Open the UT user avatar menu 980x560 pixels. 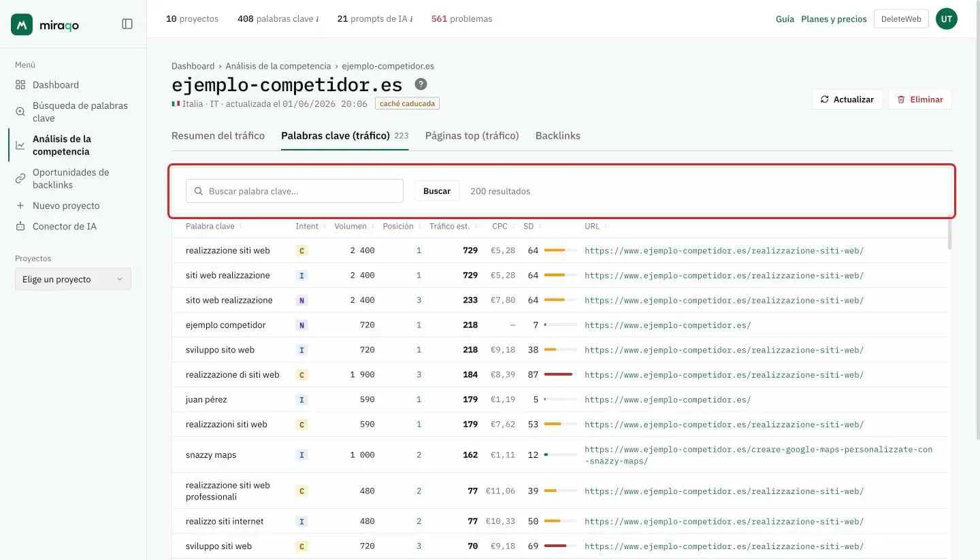(946, 19)
